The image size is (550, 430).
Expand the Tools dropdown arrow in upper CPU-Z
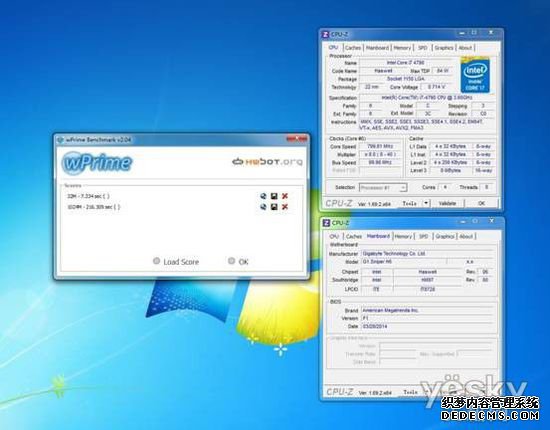tap(426, 203)
